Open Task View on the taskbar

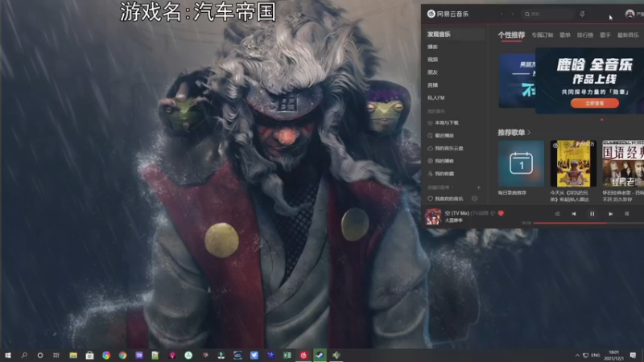(x=56, y=356)
